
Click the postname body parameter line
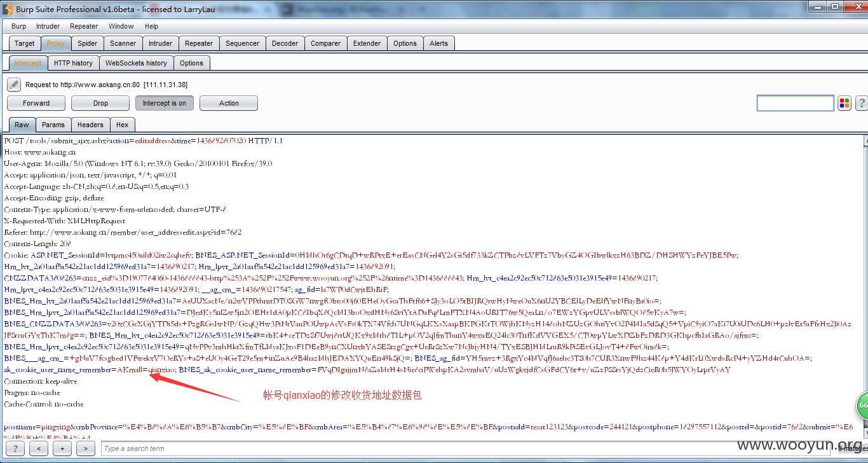point(429,427)
